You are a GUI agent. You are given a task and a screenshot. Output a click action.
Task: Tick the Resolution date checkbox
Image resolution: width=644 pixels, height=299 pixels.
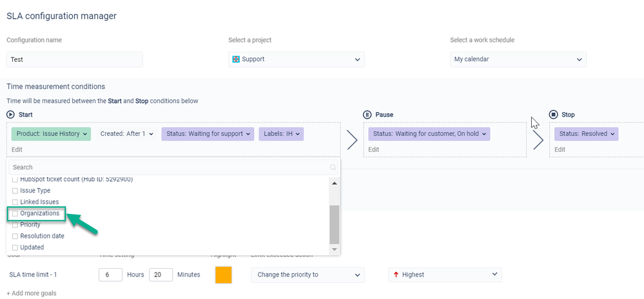pyautogui.click(x=15, y=236)
